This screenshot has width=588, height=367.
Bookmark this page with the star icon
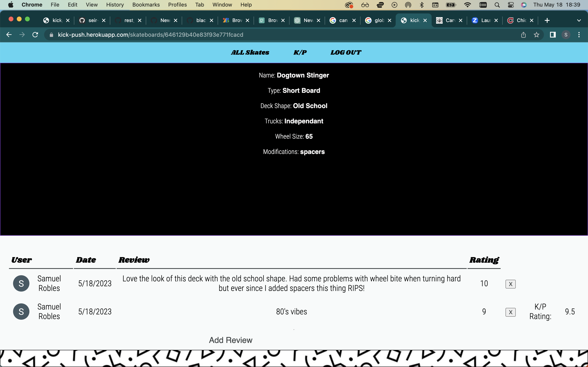click(x=537, y=34)
